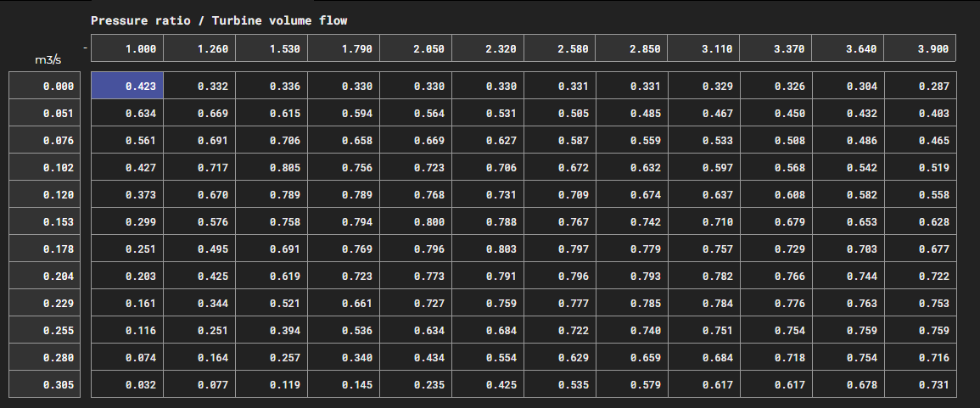Select the cell with value 0.803
Viewport: 980px width, 408px height.
[488, 249]
